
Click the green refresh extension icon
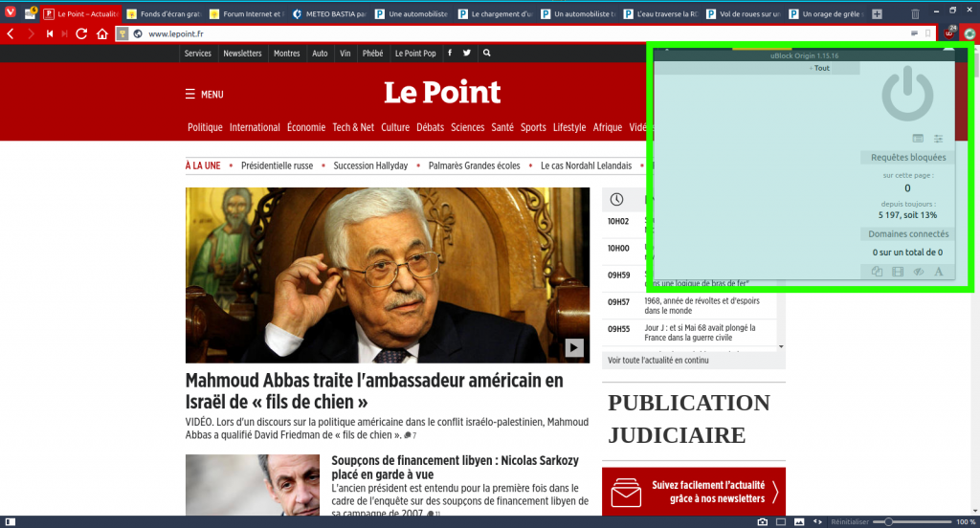click(969, 33)
